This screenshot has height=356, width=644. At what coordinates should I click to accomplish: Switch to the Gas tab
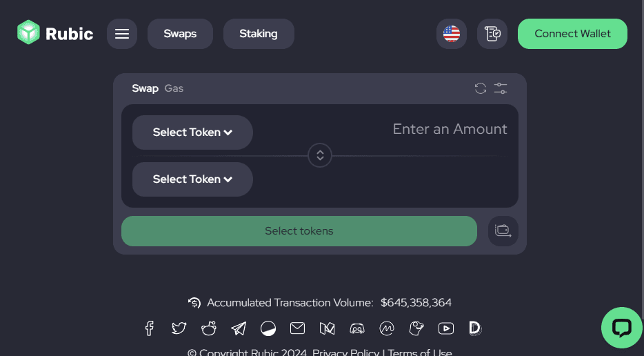tap(174, 88)
